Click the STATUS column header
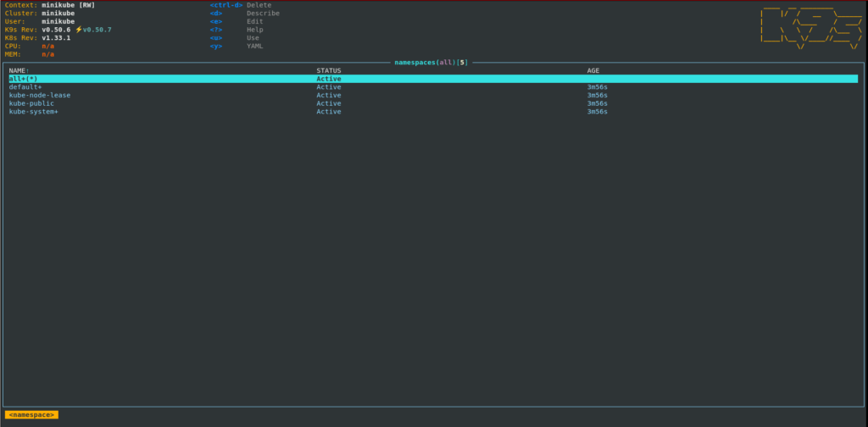 tap(329, 70)
